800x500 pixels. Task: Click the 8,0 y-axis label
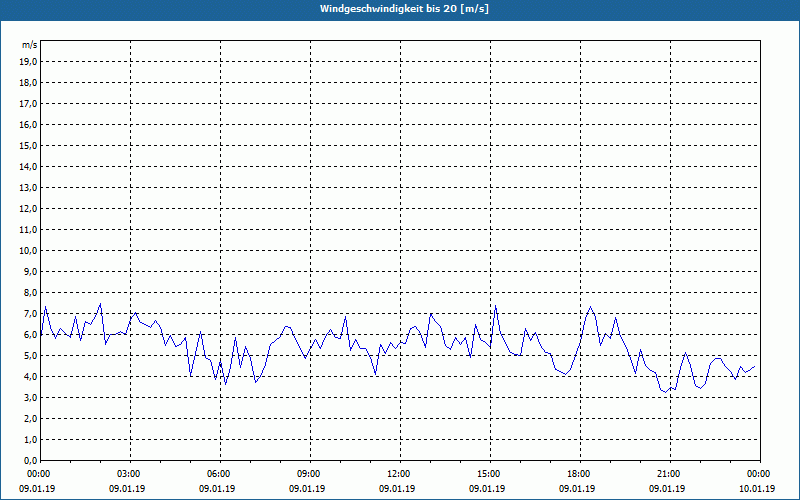30,293
